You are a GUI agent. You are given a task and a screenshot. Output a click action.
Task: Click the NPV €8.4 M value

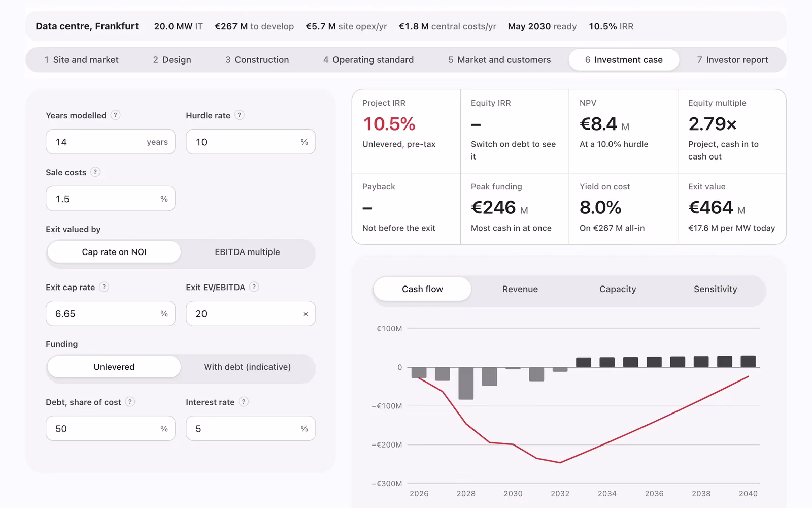tap(604, 124)
